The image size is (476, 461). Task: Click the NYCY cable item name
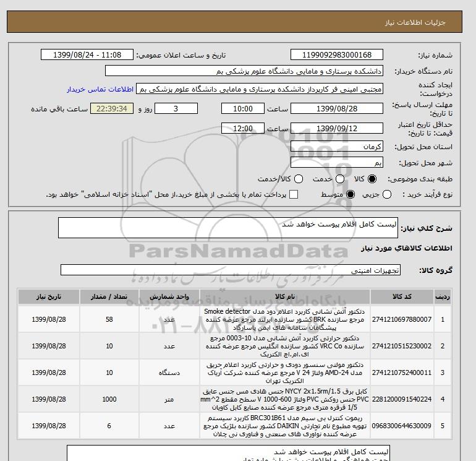(x=285, y=399)
